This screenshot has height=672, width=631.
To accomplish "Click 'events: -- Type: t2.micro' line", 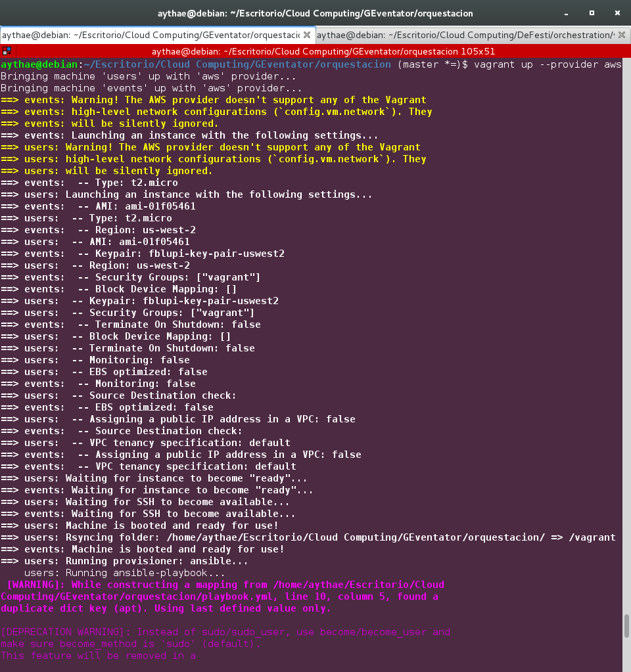I will coord(89,183).
